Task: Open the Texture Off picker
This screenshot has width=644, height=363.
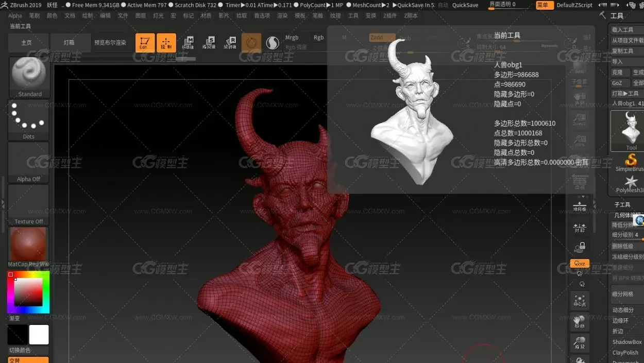Action: (x=29, y=204)
